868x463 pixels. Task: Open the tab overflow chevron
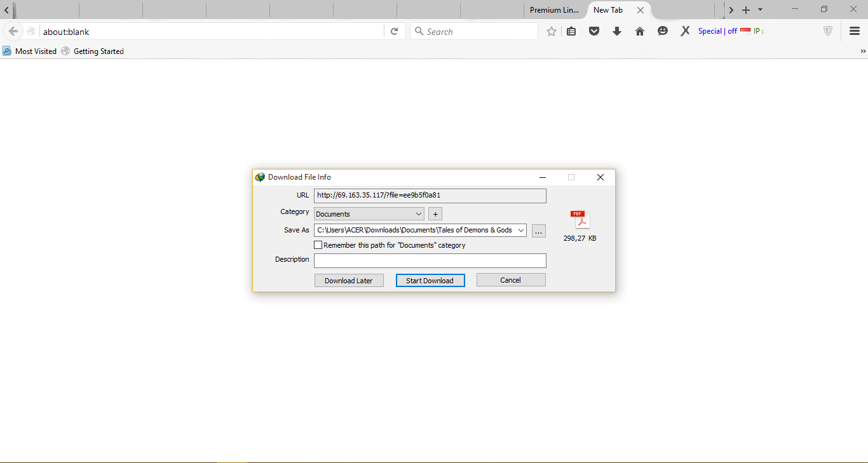point(731,10)
